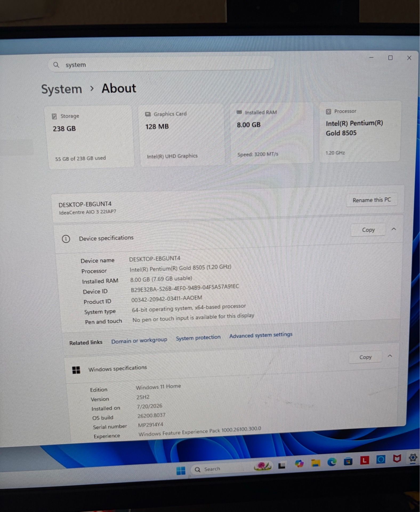Screen dimensions: 420x512
Task: Launch Copilot from the taskbar
Action: 299,464
